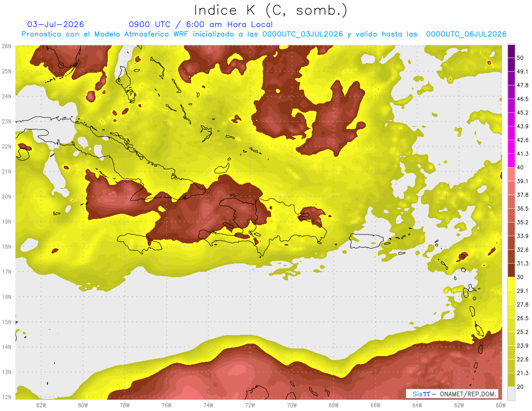Click the 72W longitude label
The image size is (532, 411).
250,405
